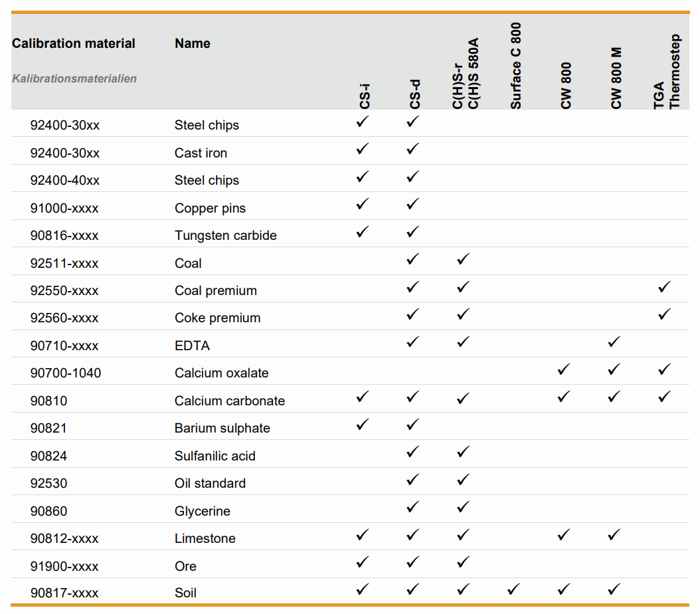Click Soil's checkmark under Surface C 800
Viewport: 700px width, 614px height.
(x=513, y=589)
